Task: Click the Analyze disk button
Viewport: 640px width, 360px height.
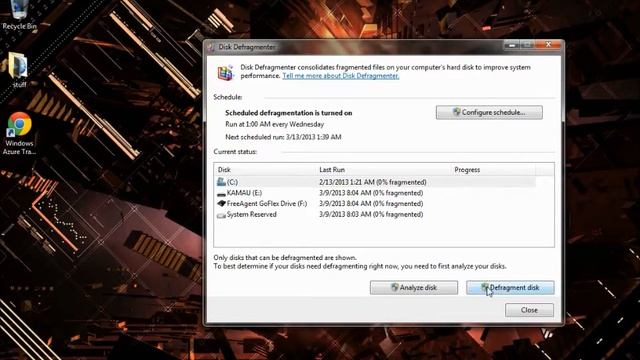Action: (x=414, y=287)
